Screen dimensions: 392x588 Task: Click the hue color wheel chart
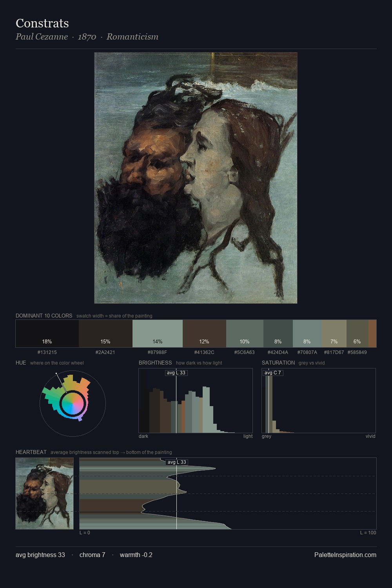[73, 403]
